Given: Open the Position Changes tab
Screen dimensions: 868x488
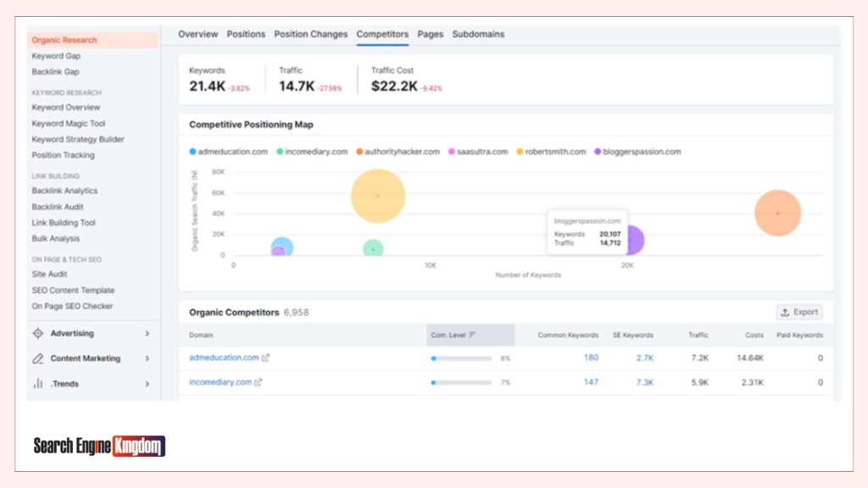Looking at the screenshot, I should (310, 34).
